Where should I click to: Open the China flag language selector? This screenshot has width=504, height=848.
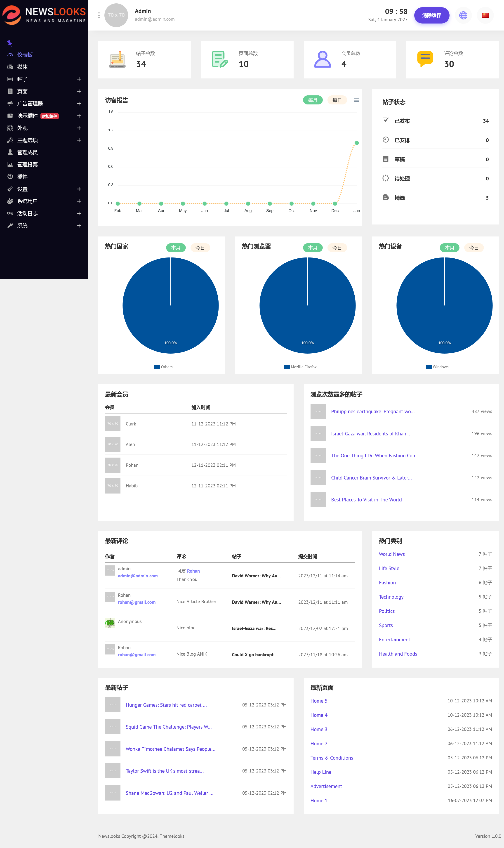coord(485,15)
